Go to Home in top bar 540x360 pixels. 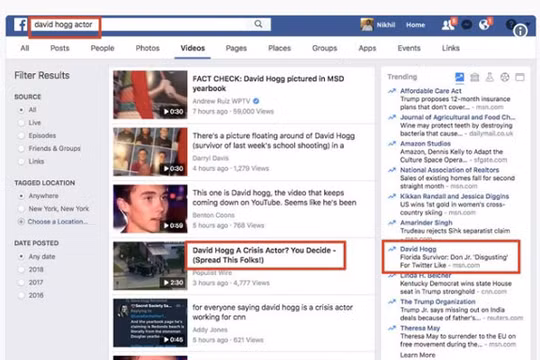415,25
